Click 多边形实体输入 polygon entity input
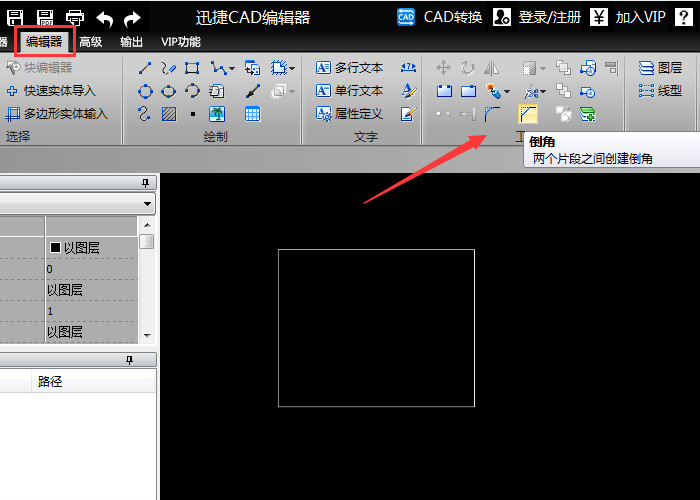 coord(56,114)
